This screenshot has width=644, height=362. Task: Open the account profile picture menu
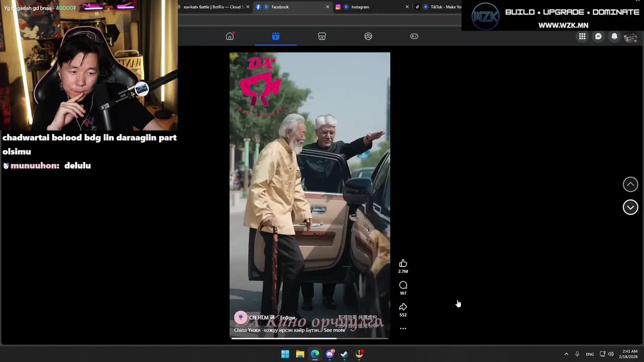[630, 36]
